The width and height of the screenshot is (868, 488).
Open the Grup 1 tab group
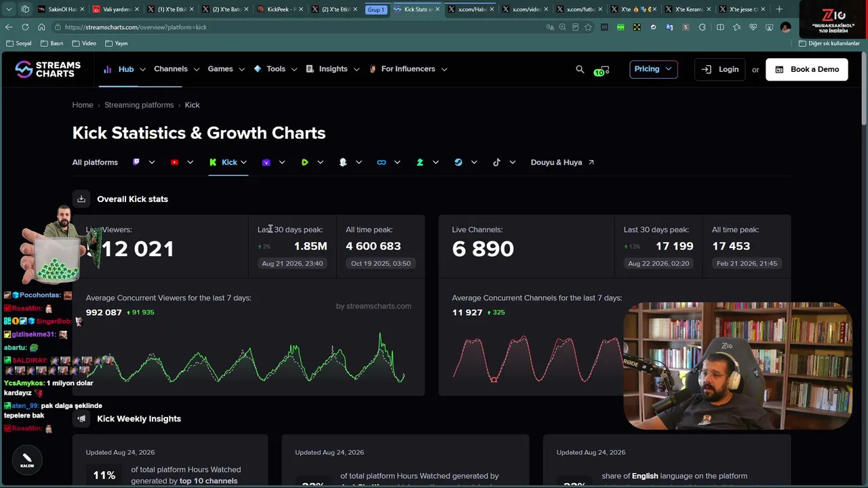click(376, 9)
